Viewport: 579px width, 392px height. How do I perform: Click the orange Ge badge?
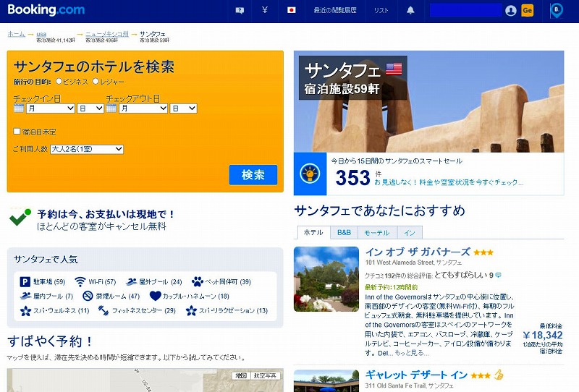(528, 10)
